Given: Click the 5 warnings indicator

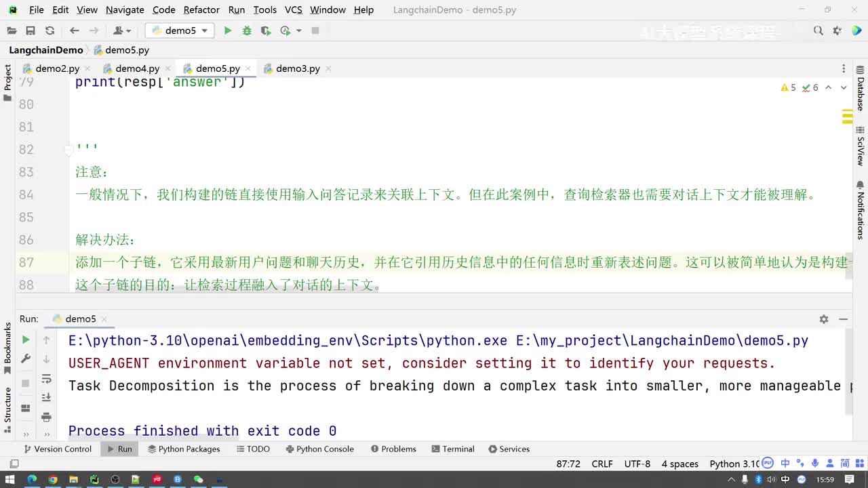Looking at the screenshot, I should click(x=789, y=87).
